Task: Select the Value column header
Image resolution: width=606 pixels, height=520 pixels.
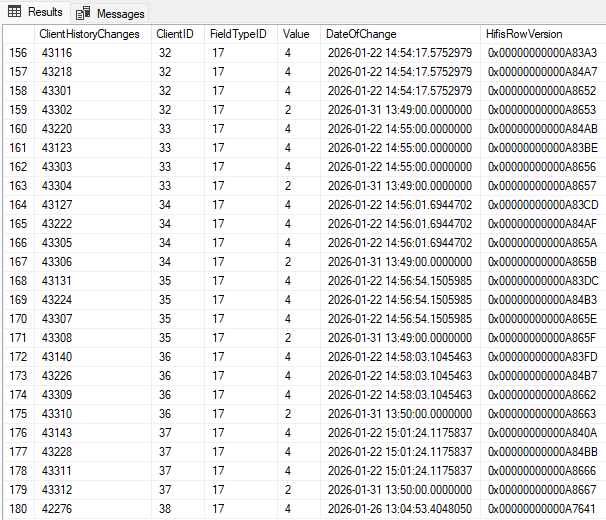Action: 296,33
